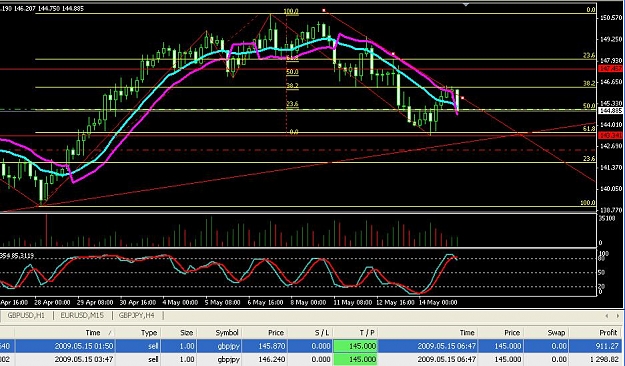The image size is (625, 366).
Task: Sort orders by the Size column header
Action: 179,333
